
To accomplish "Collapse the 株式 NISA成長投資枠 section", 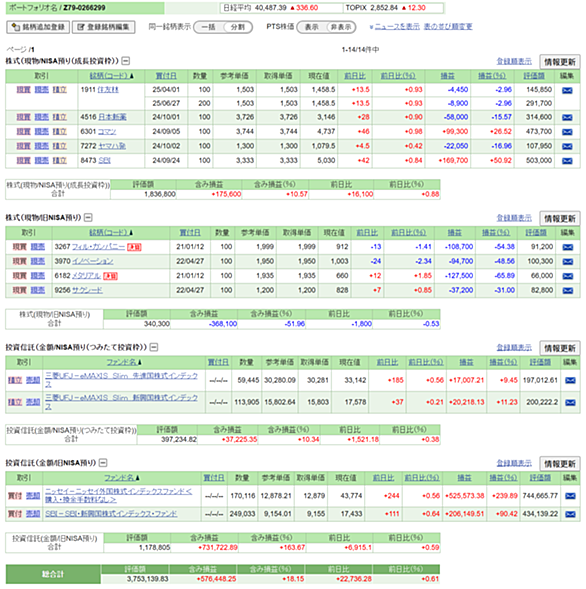I will (126, 60).
